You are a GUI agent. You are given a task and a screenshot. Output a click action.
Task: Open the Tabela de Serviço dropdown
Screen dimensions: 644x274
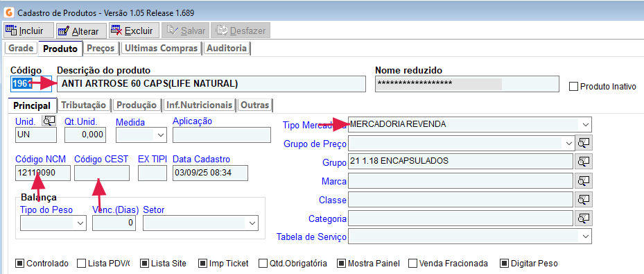[x=470, y=237]
